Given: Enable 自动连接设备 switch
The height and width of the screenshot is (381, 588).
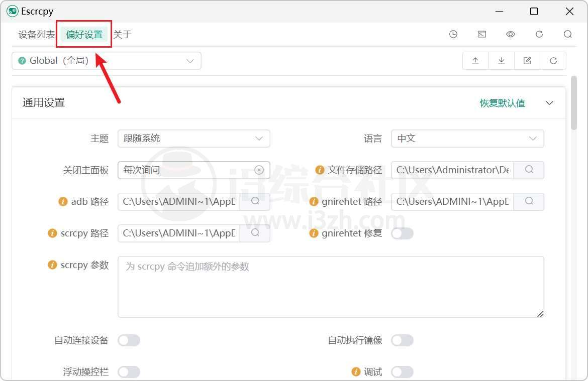Looking at the screenshot, I should (129, 340).
